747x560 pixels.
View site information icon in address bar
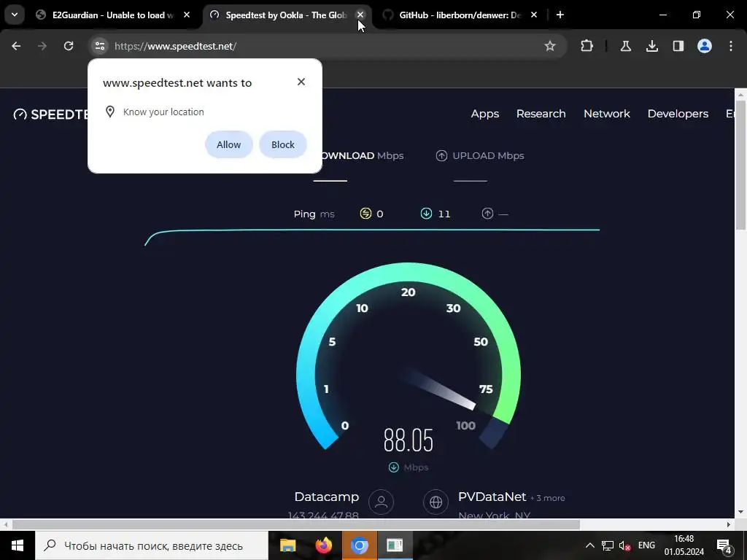[x=99, y=46]
